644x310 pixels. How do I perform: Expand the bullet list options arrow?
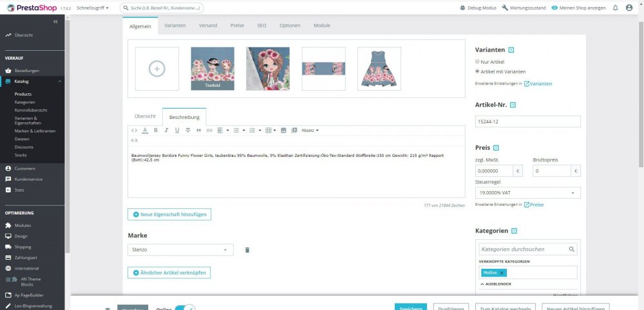243,131
